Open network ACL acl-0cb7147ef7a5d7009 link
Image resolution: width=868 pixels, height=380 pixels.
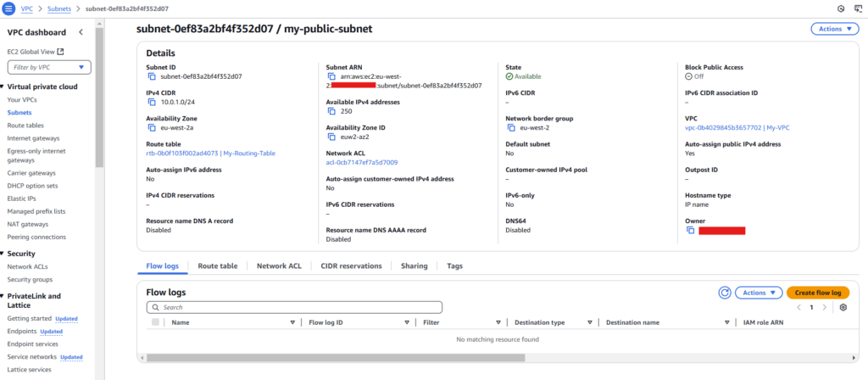tap(361, 162)
